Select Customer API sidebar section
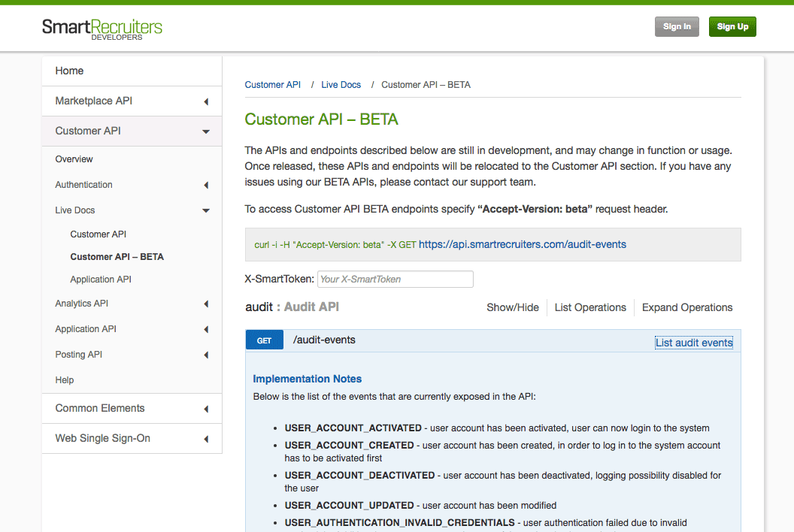Screen dimensions: 794x532 88,131
